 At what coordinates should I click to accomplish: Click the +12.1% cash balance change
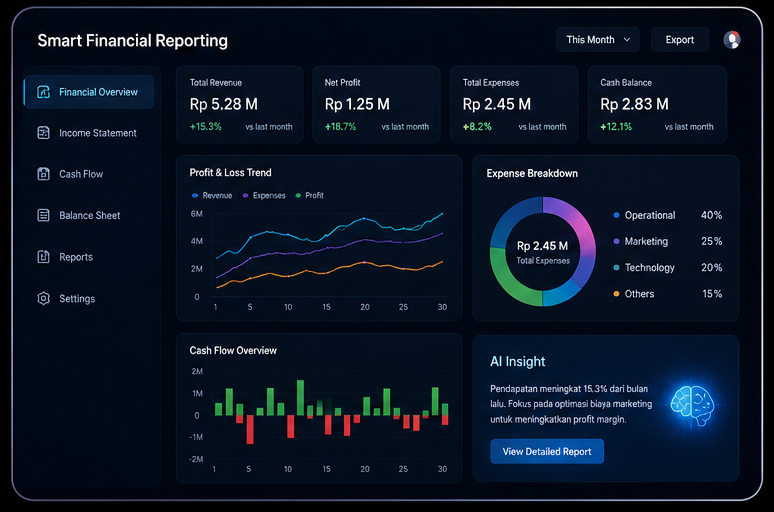pyautogui.click(x=616, y=127)
